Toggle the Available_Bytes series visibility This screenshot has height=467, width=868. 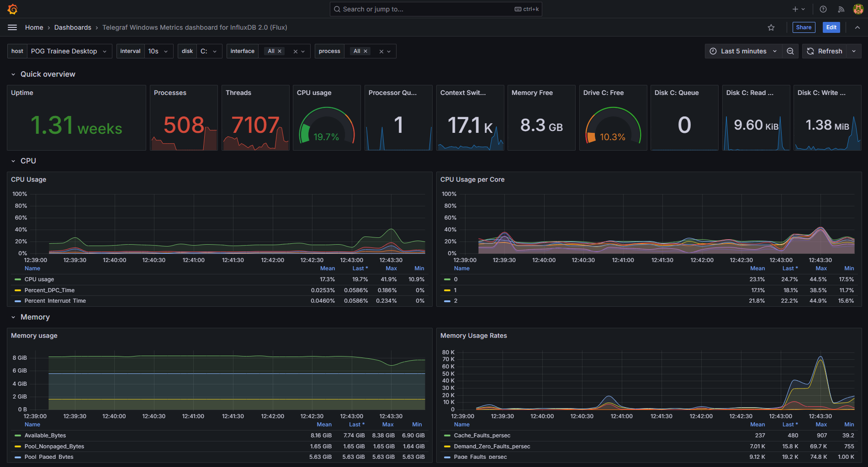coord(45,436)
